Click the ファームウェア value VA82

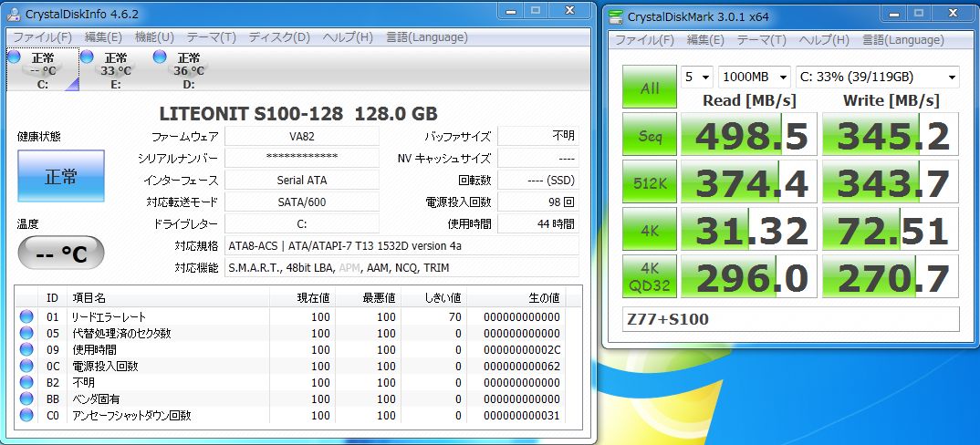click(302, 136)
